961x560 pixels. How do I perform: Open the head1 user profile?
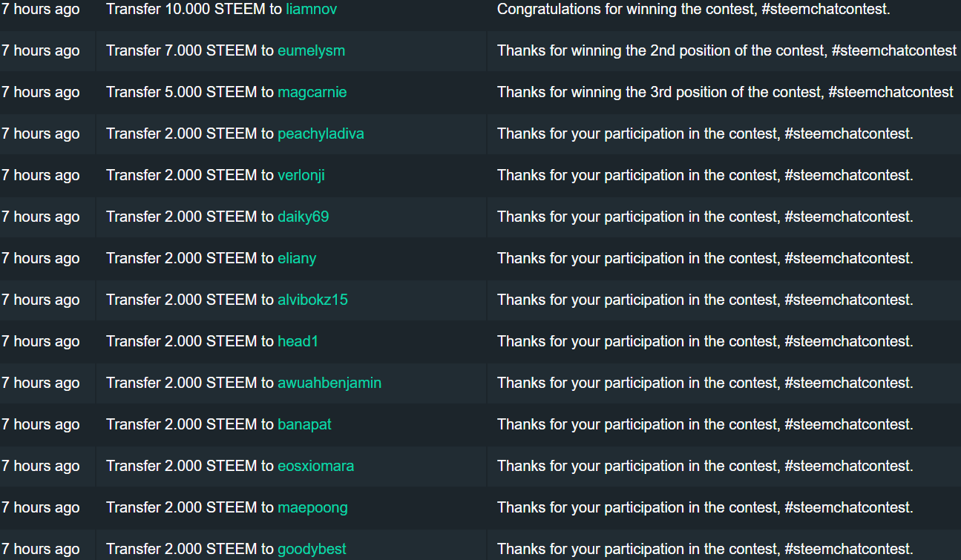pyautogui.click(x=298, y=341)
